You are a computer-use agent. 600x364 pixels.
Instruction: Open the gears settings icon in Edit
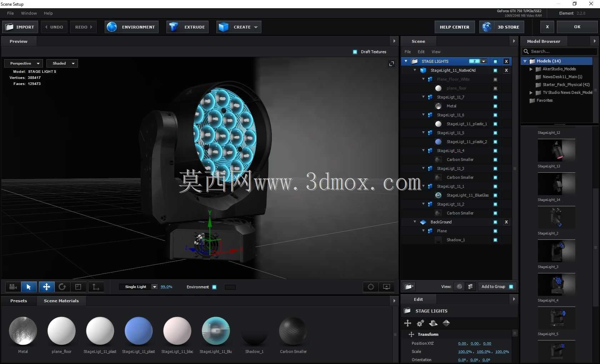[x=420, y=323]
